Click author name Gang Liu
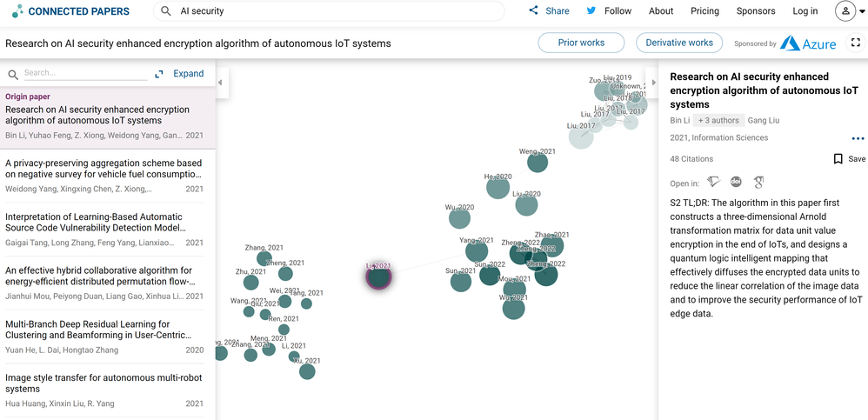The image size is (868, 420). pyautogui.click(x=764, y=120)
